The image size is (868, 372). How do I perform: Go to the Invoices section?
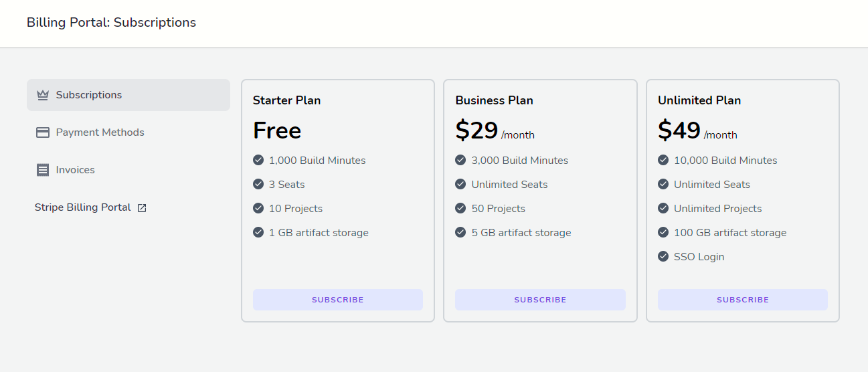[75, 170]
